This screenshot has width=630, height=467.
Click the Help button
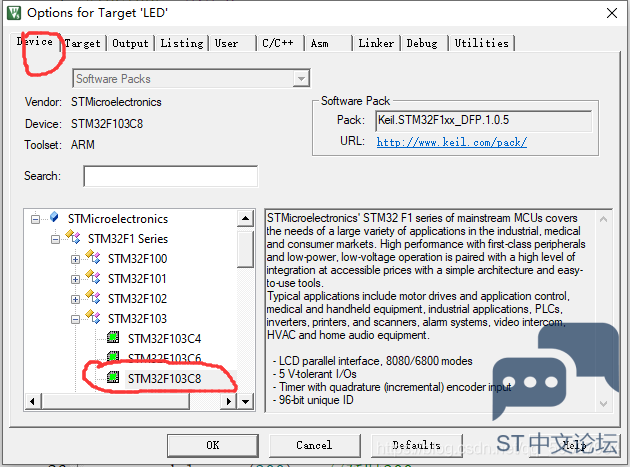[x=575, y=445]
